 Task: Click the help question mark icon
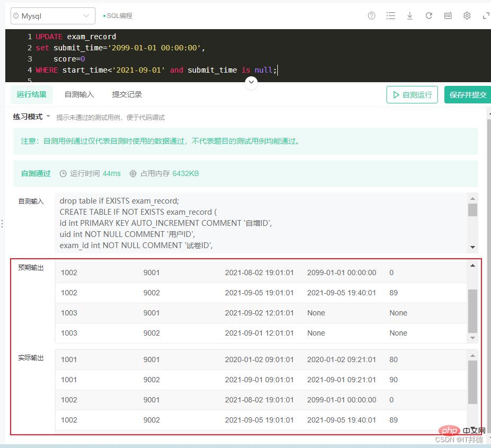372,16
